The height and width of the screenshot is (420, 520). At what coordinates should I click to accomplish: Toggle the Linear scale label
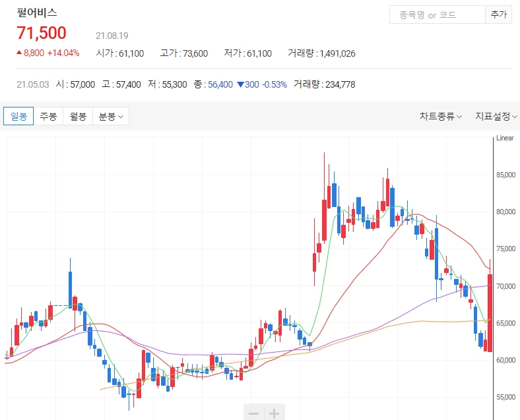pos(505,138)
